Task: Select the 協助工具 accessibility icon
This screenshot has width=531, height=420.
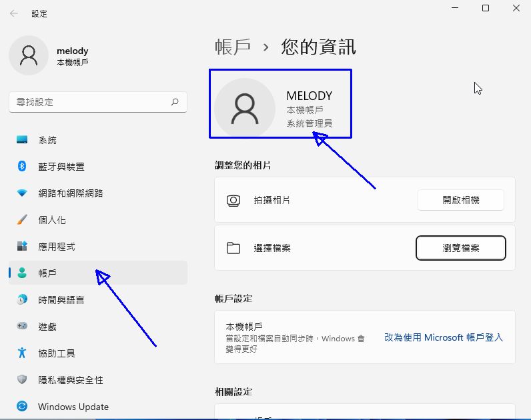Action: 22,353
